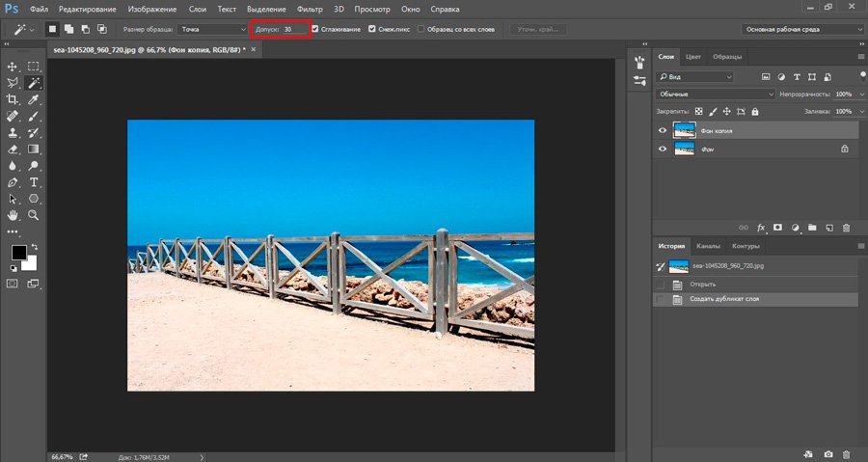Switch to the Каналы tab
Screen dimensions: 868x462
(x=708, y=246)
